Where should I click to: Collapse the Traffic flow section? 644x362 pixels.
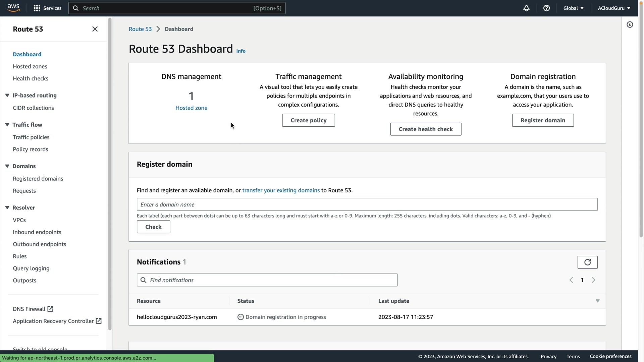[7, 125]
